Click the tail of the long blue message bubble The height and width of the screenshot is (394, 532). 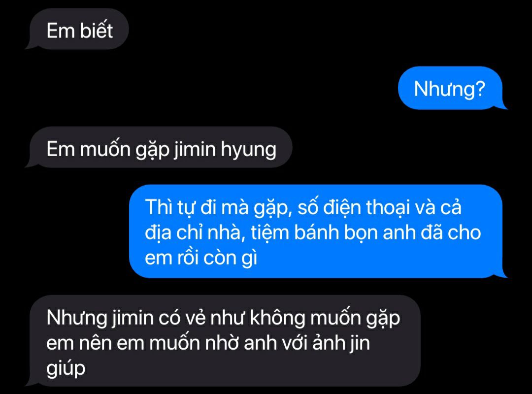click(502, 273)
